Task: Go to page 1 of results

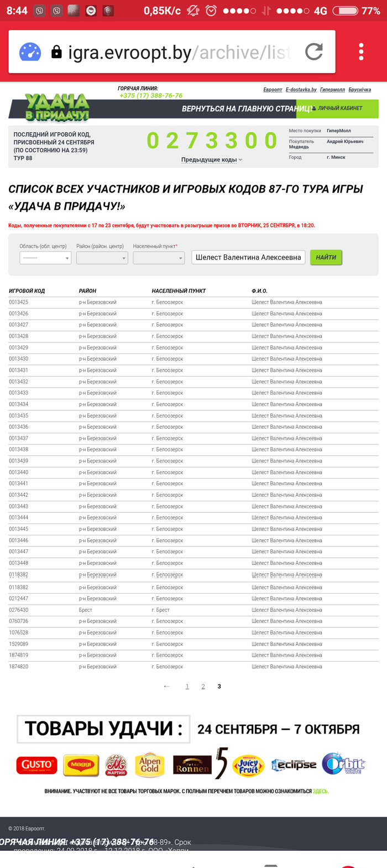Action: (187, 687)
